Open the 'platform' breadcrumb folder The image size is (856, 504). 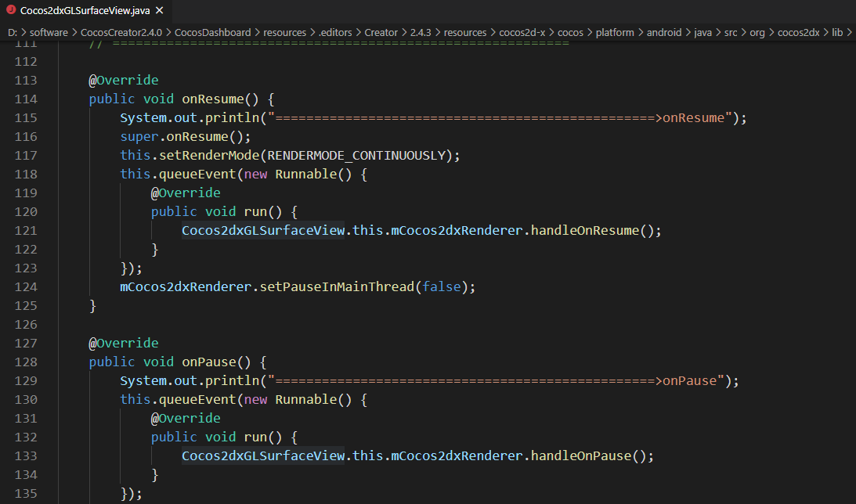(615, 33)
